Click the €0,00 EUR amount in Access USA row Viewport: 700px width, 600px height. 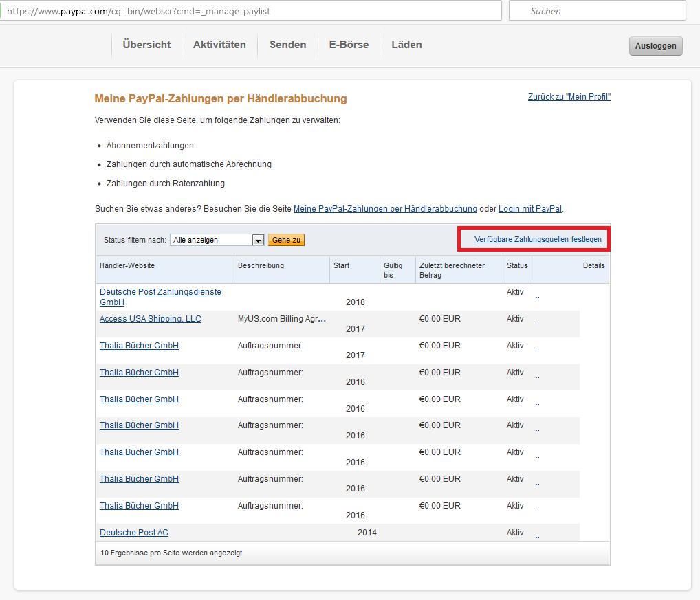tap(439, 319)
